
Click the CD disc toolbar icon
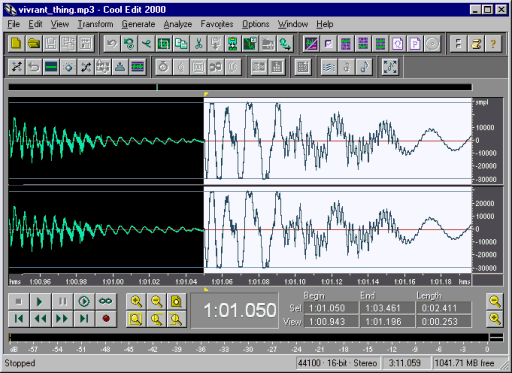point(432,44)
